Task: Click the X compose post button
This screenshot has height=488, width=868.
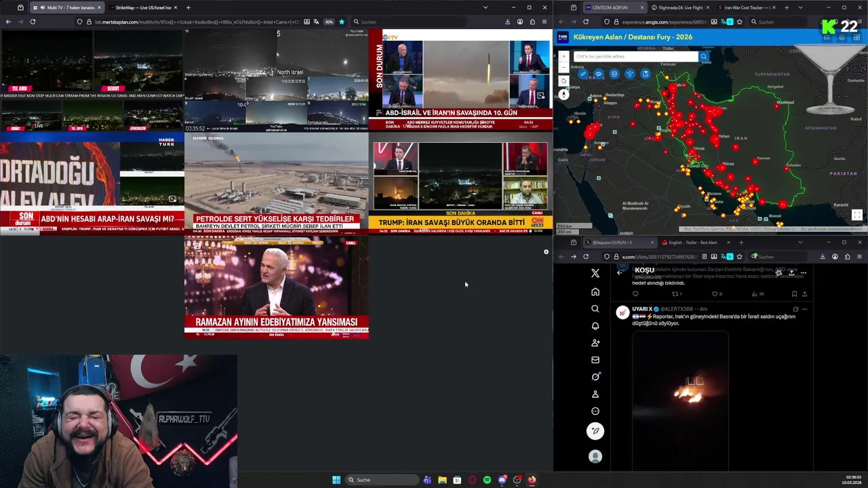Action: click(595, 431)
